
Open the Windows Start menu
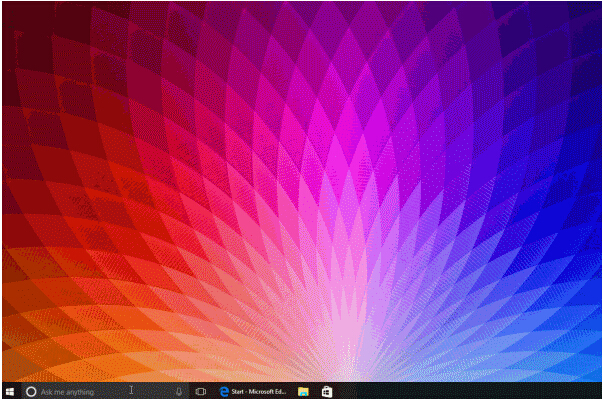point(9,392)
